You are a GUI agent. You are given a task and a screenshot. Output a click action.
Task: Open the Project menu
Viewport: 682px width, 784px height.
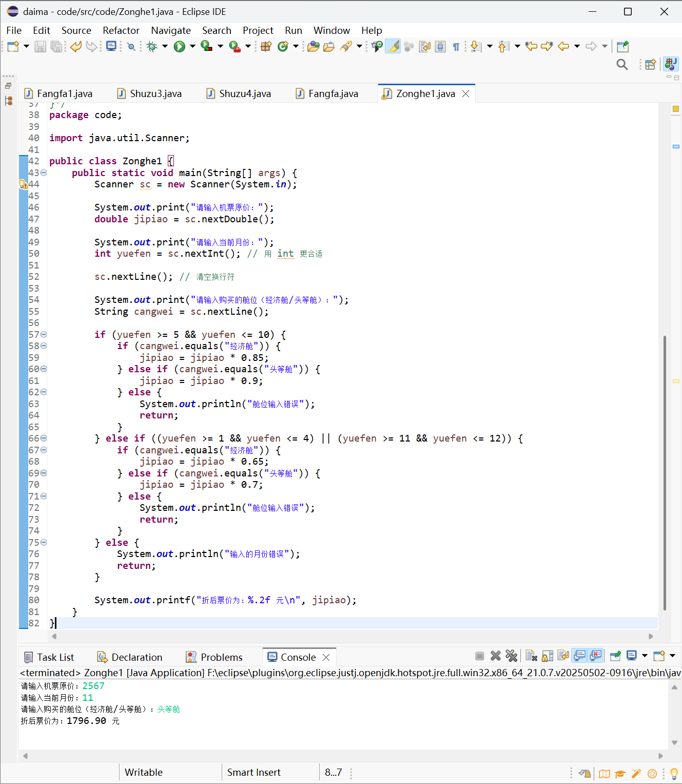coord(258,30)
